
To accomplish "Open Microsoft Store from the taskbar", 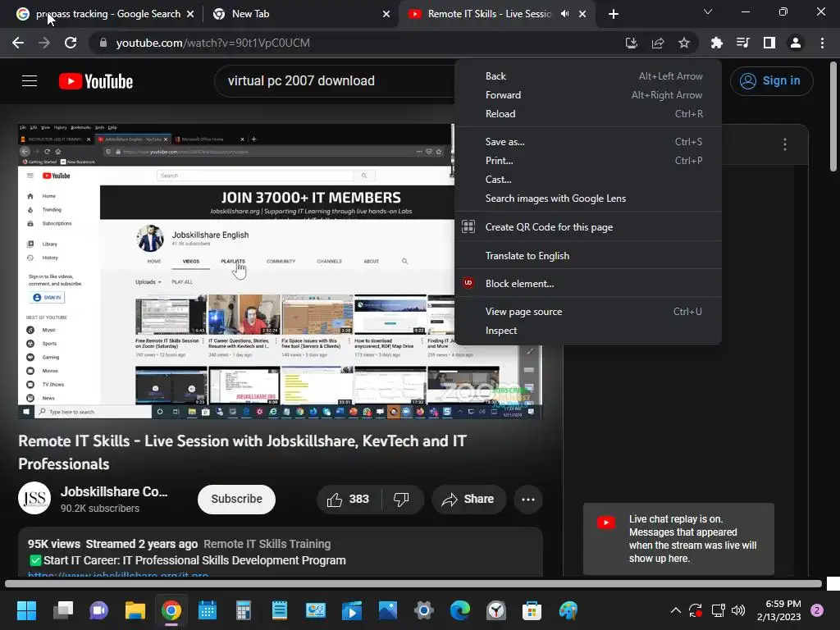I will pyautogui.click(x=532, y=610).
